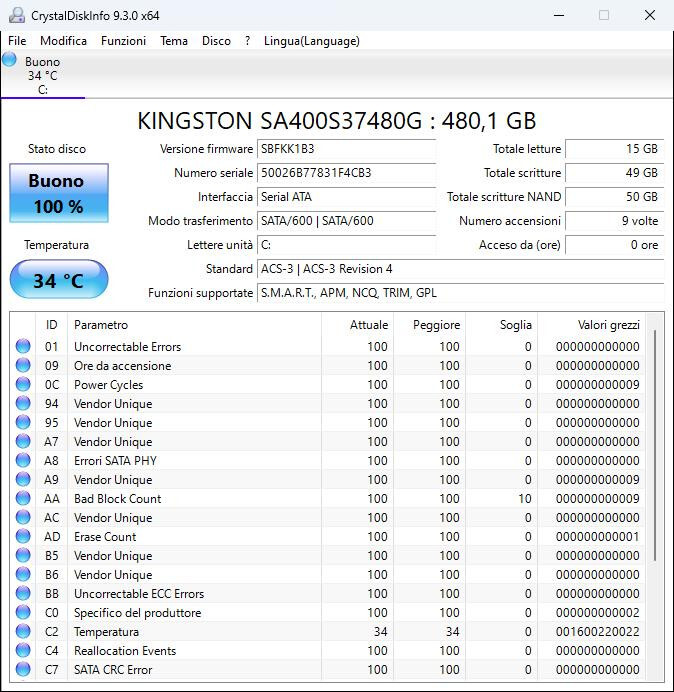Click the Modo trasferimento field SATA/600
The height and width of the screenshot is (692, 674).
point(346,221)
